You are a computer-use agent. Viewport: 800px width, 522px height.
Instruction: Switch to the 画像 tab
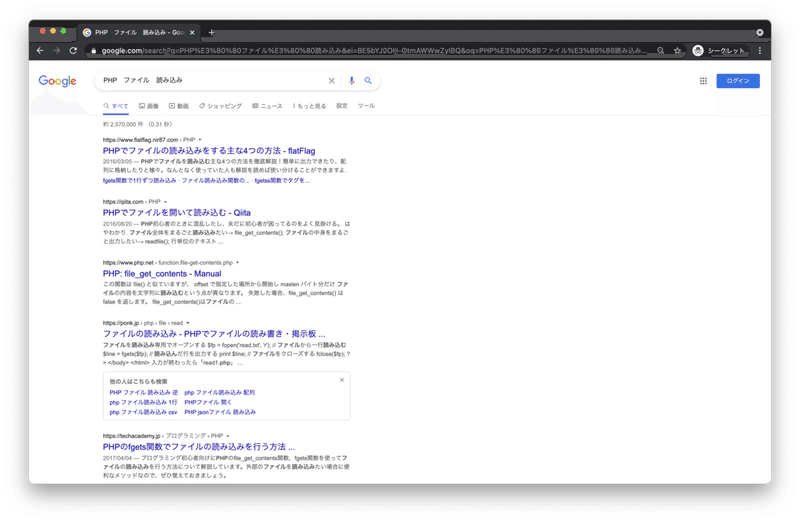click(149, 106)
